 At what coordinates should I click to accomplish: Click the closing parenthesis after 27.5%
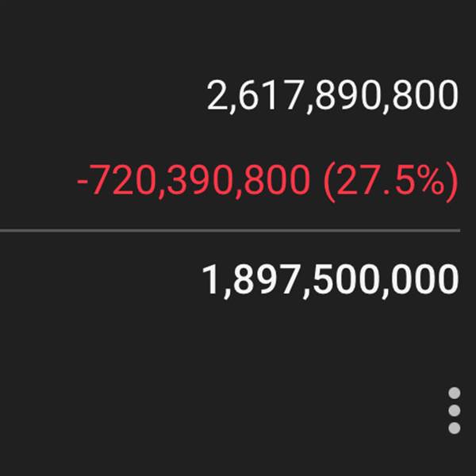[451, 182]
